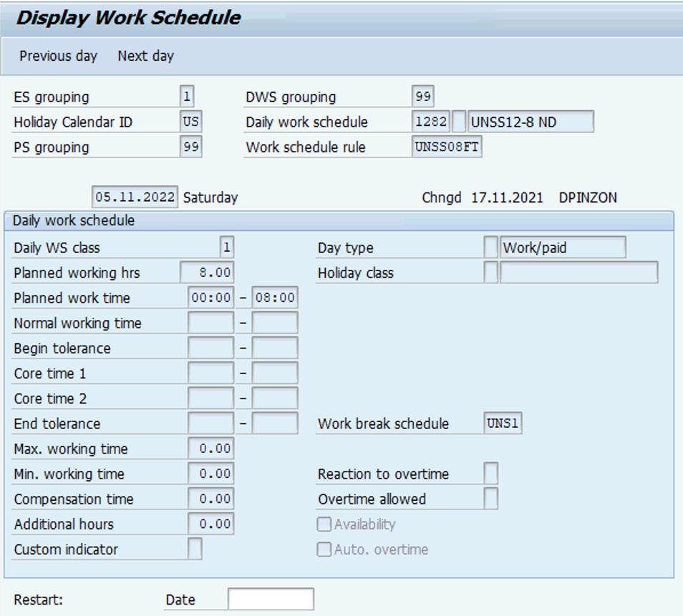Select the Day type field showing Work/paid

pyautogui.click(x=561, y=247)
